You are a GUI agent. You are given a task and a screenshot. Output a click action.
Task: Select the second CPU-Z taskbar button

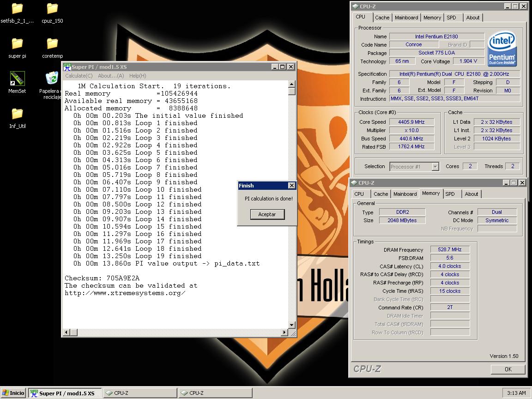pos(216,393)
